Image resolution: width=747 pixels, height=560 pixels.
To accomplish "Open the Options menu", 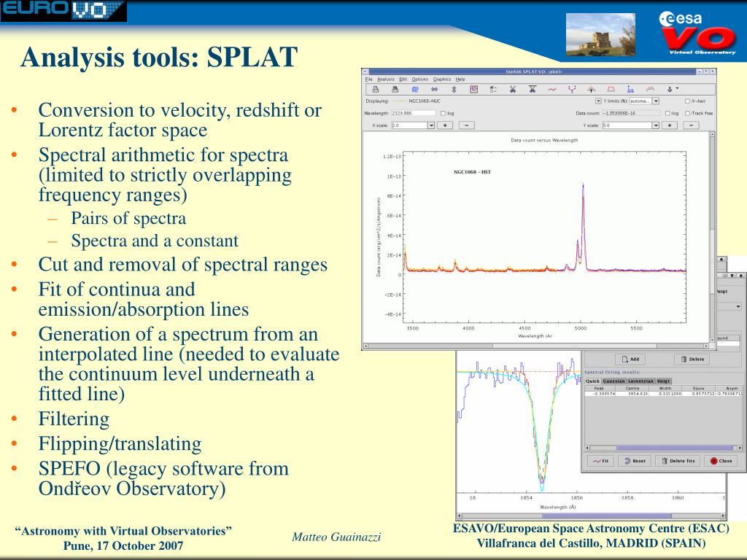I will point(420,79).
